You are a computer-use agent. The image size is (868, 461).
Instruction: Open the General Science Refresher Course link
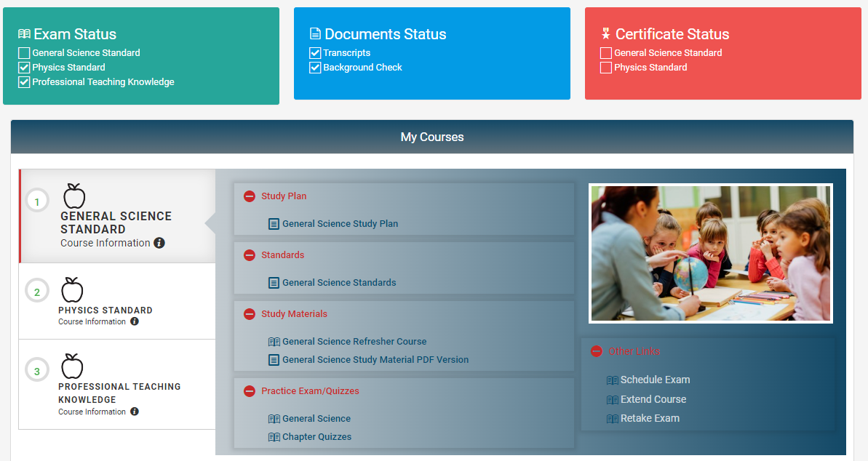point(354,342)
